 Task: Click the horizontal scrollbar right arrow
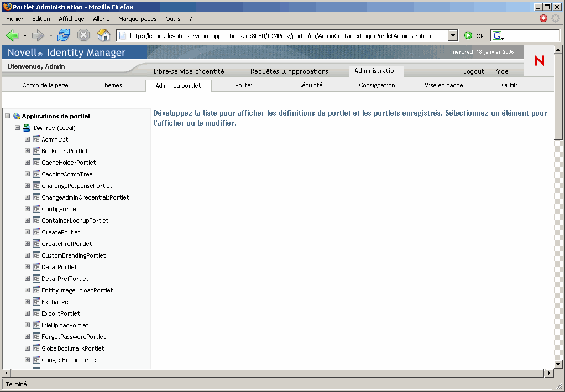549,373
